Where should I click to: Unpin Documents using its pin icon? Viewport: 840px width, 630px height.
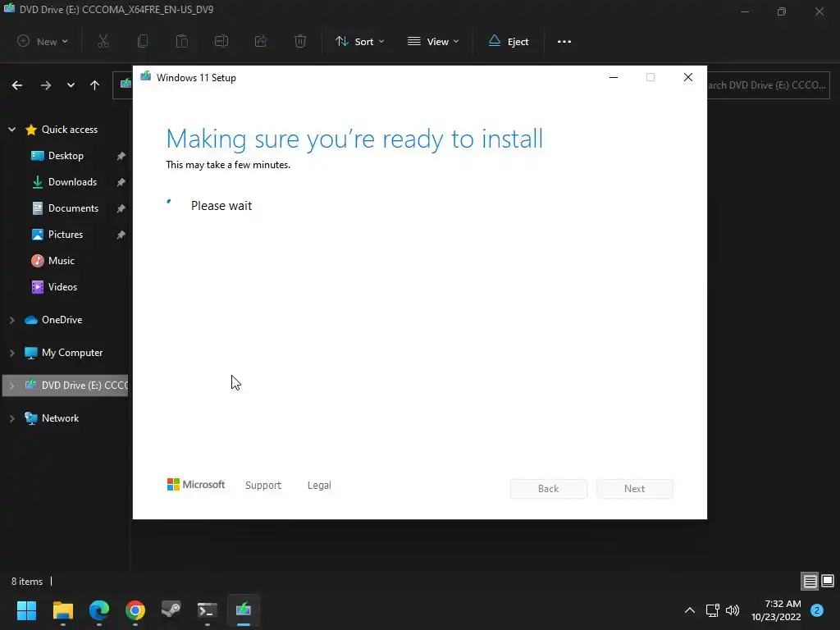(x=121, y=208)
